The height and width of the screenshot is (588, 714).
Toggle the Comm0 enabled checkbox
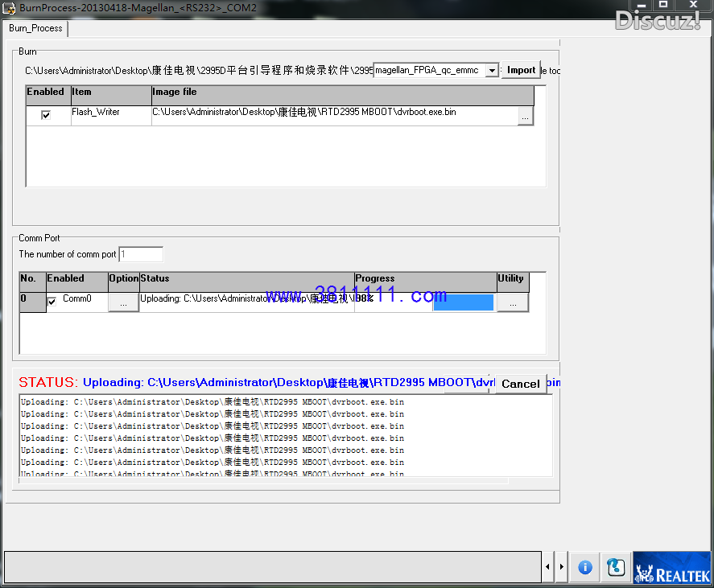coord(52,302)
